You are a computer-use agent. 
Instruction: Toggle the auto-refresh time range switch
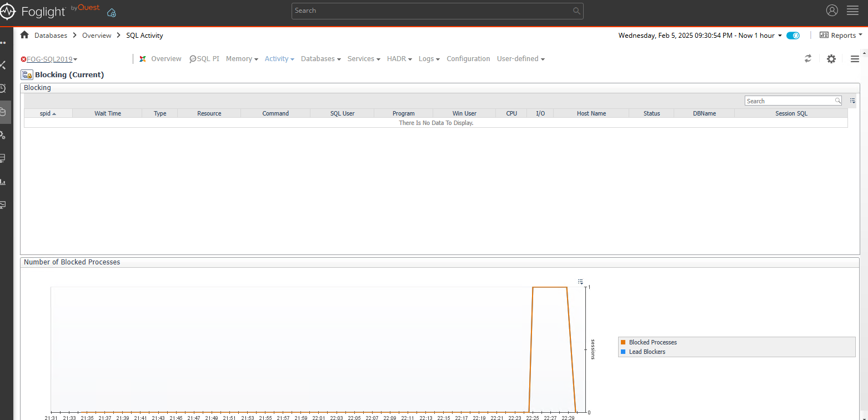pos(793,36)
